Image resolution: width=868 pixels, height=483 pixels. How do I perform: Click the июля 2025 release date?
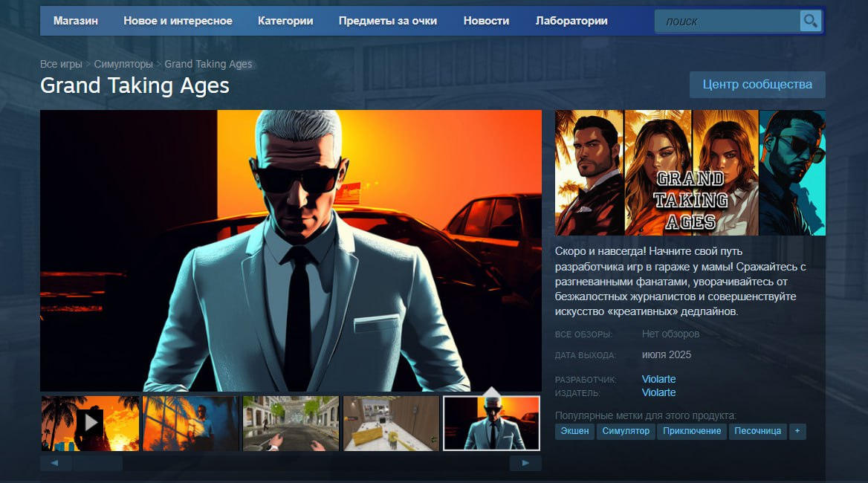pos(667,354)
